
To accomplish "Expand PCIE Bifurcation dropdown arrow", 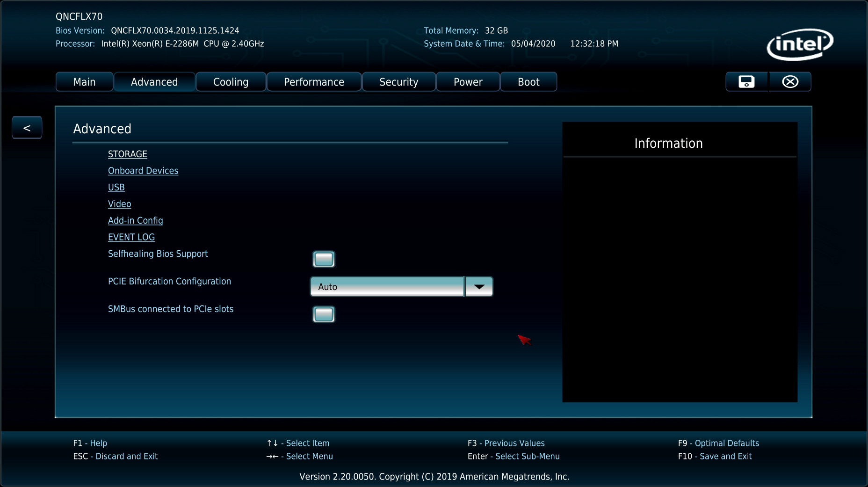I will [479, 287].
